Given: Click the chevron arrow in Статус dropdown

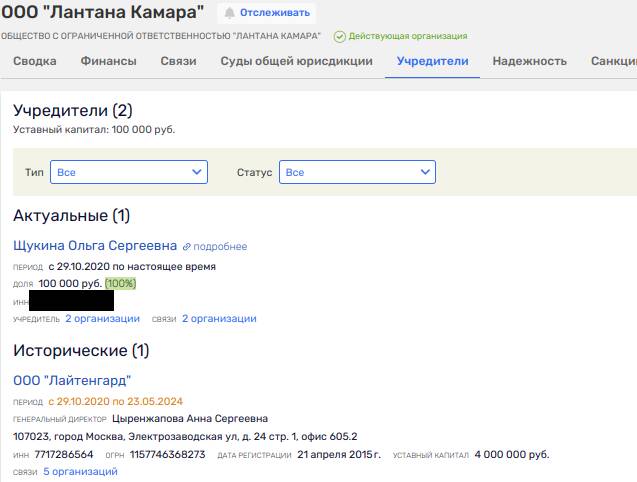Looking at the screenshot, I should [425, 172].
